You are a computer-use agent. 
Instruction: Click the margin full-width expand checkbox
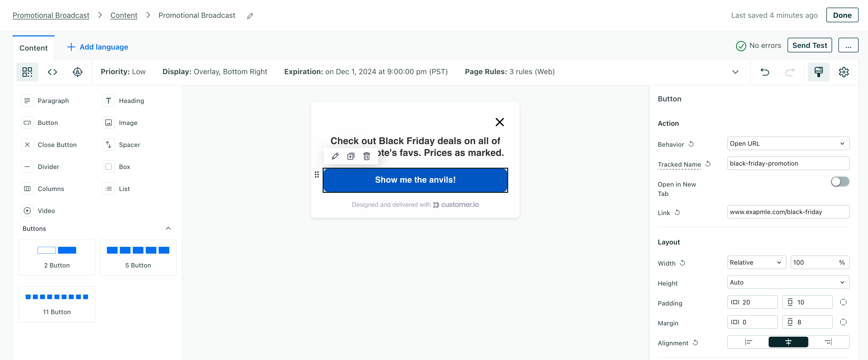click(x=844, y=323)
